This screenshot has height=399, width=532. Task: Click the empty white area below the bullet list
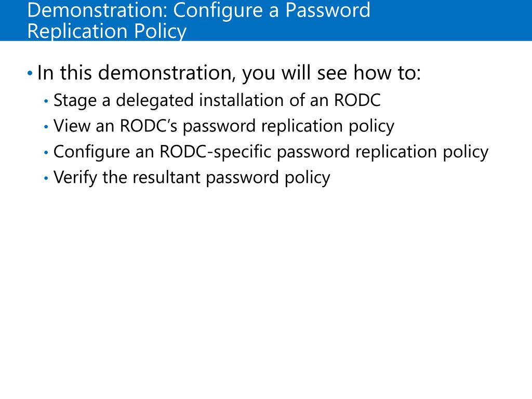[266, 288]
